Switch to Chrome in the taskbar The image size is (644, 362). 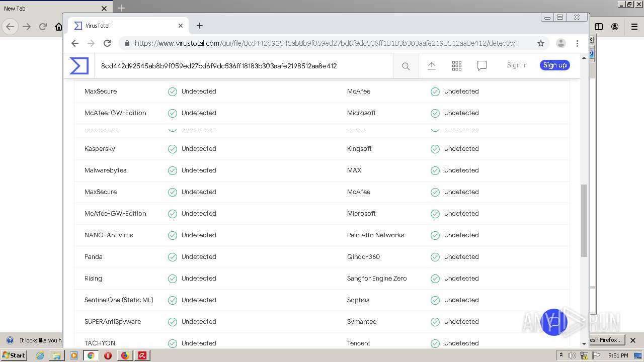[x=91, y=355]
